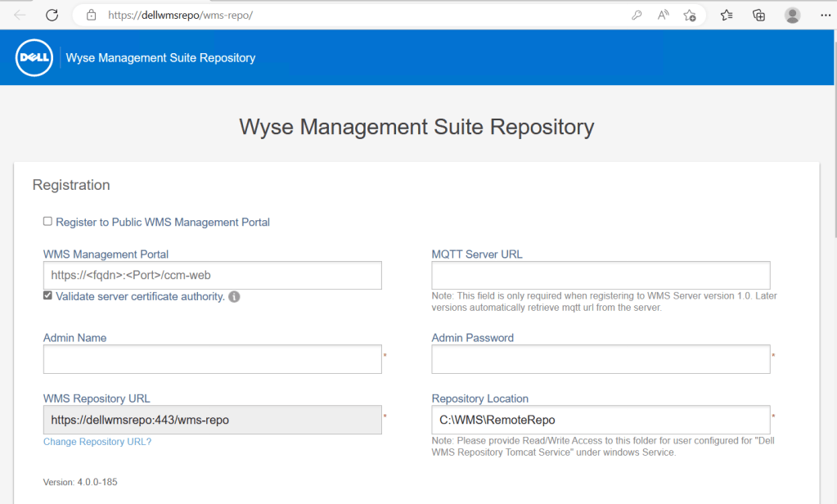Enable Register to Public WMS Management Portal

coord(48,222)
